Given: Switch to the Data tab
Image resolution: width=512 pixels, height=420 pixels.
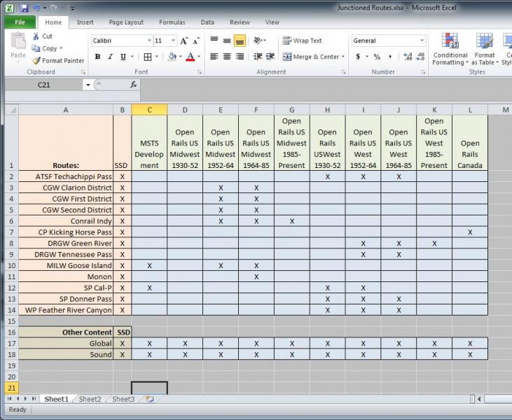Looking at the screenshot, I should [x=207, y=22].
